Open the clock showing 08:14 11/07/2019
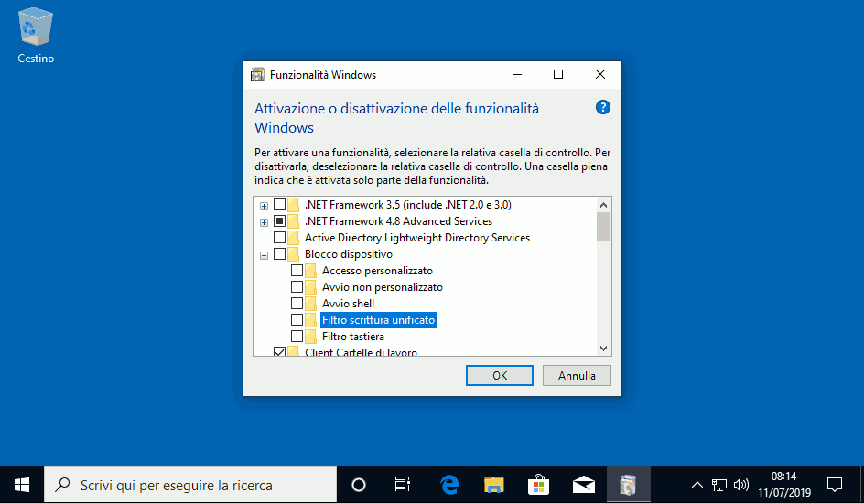 (784, 485)
